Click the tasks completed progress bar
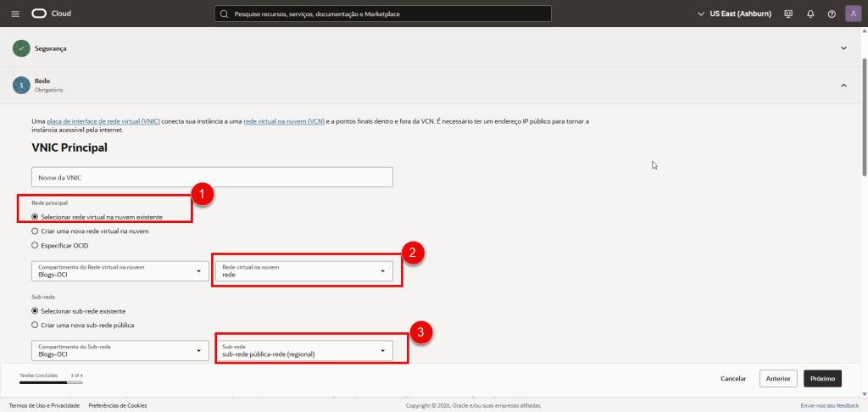The width and height of the screenshot is (868, 412). (x=51, y=382)
